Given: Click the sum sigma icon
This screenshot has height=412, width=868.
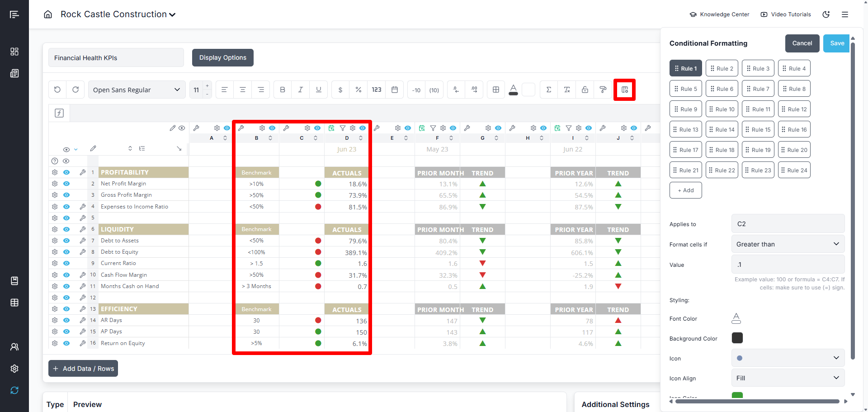Looking at the screenshot, I should pyautogui.click(x=549, y=90).
